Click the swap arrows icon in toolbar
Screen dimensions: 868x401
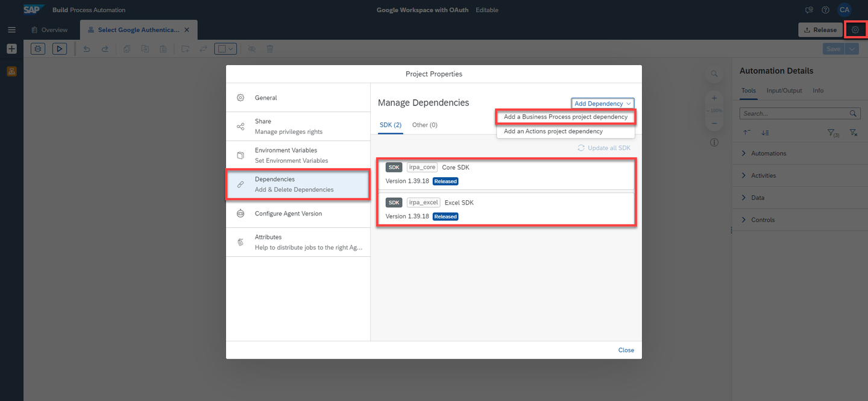point(203,49)
